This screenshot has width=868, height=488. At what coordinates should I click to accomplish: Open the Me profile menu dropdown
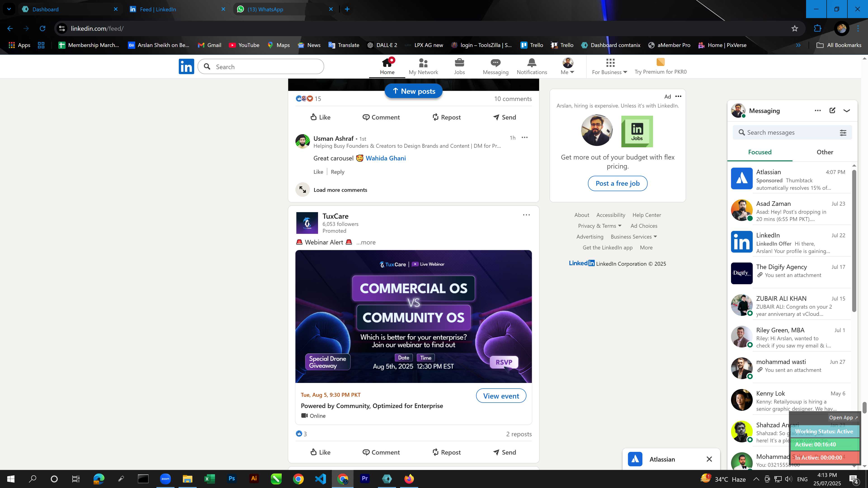[x=567, y=66]
